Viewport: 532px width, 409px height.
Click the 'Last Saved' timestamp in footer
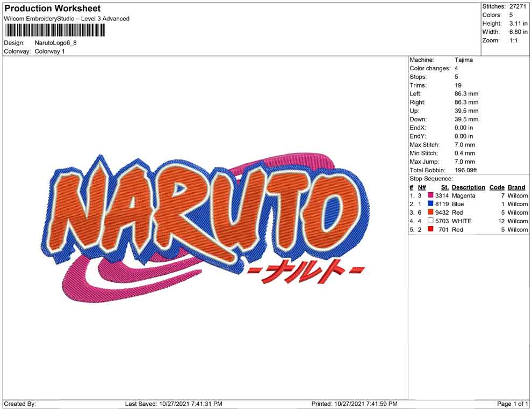click(174, 404)
